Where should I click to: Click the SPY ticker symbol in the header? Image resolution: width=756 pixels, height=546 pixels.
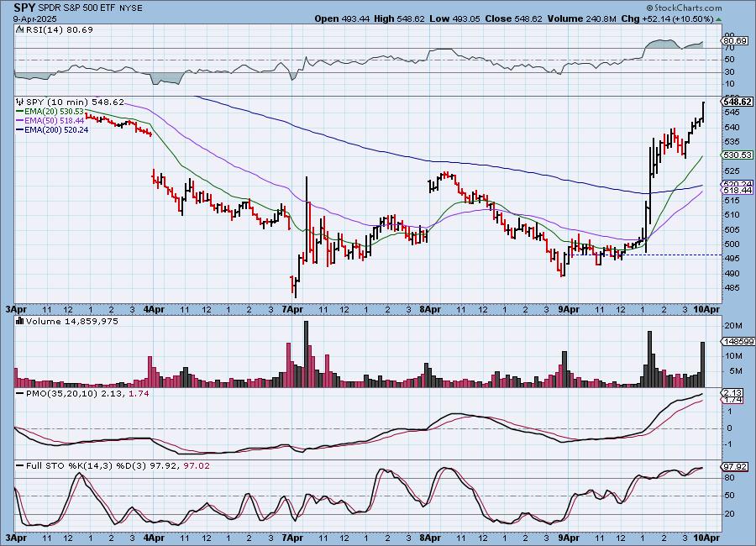coord(24,8)
